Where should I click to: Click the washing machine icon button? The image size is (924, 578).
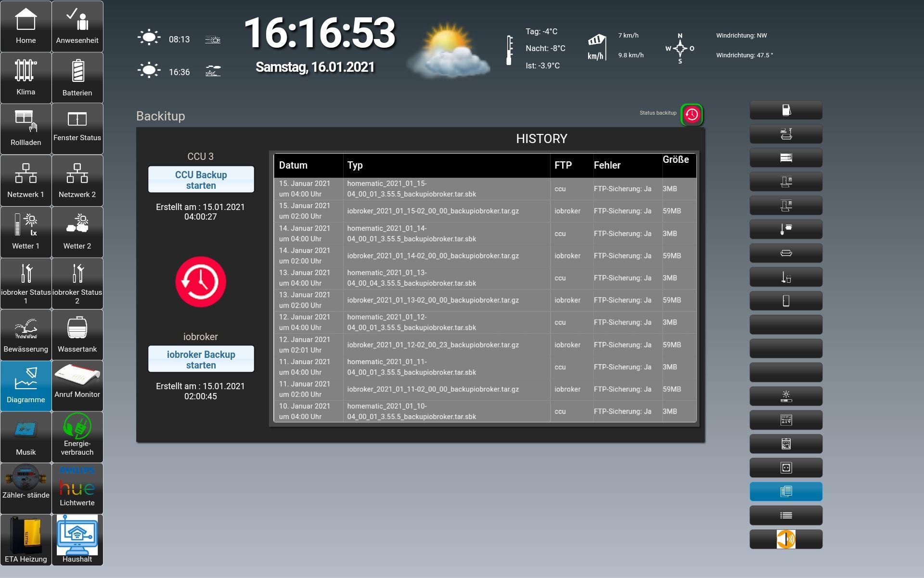(x=785, y=444)
